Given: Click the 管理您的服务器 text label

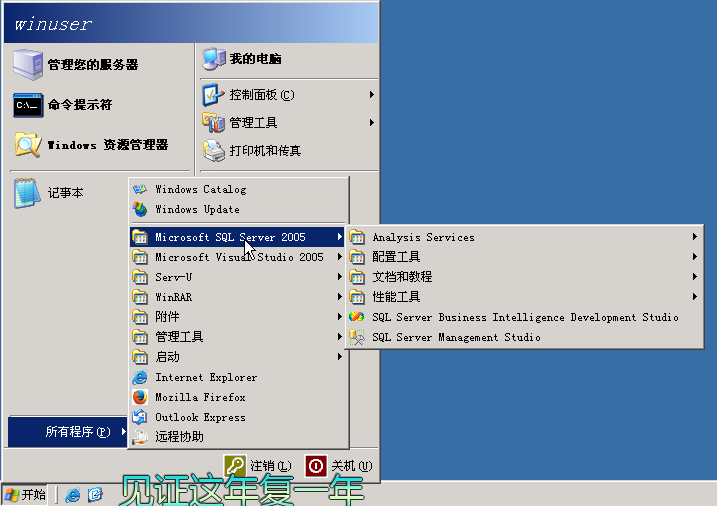Looking at the screenshot, I should point(93,65).
